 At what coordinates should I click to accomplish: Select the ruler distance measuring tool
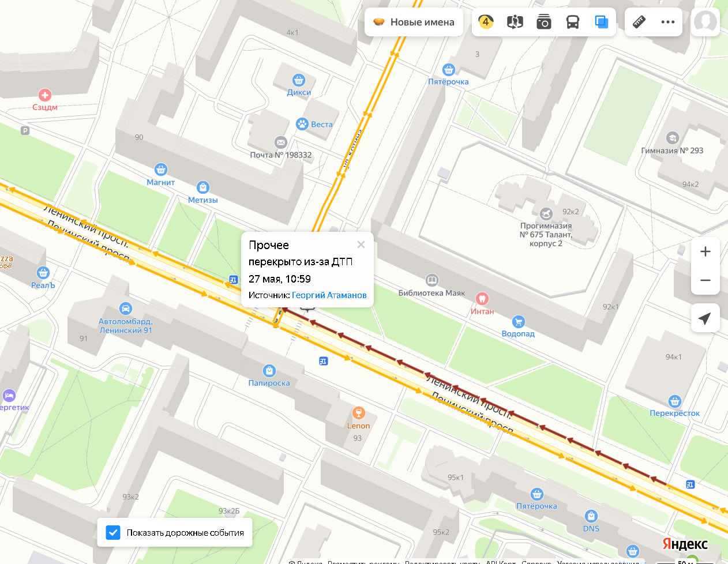click(x=639, y=22)
